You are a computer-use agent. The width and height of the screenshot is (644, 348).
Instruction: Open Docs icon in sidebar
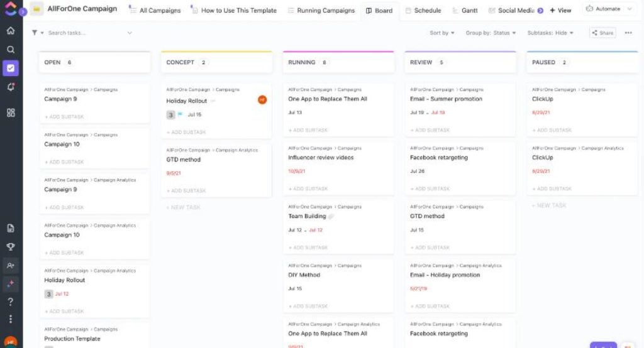click(11, 228)
